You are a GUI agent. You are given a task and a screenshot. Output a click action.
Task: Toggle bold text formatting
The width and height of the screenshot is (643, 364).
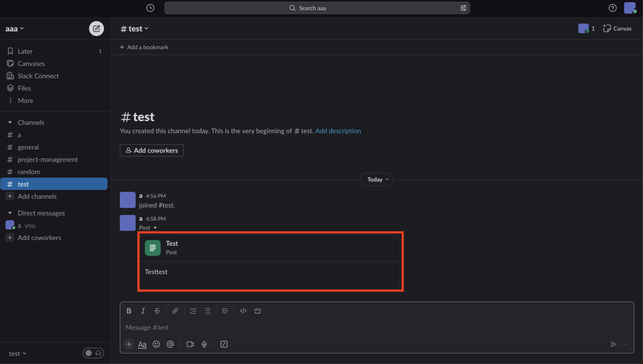(129, 311)
